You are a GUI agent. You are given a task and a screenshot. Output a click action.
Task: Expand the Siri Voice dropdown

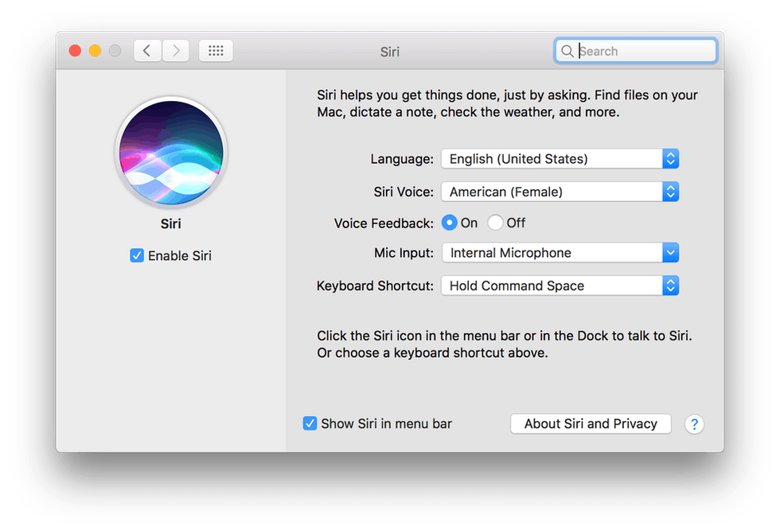(560, 192)
